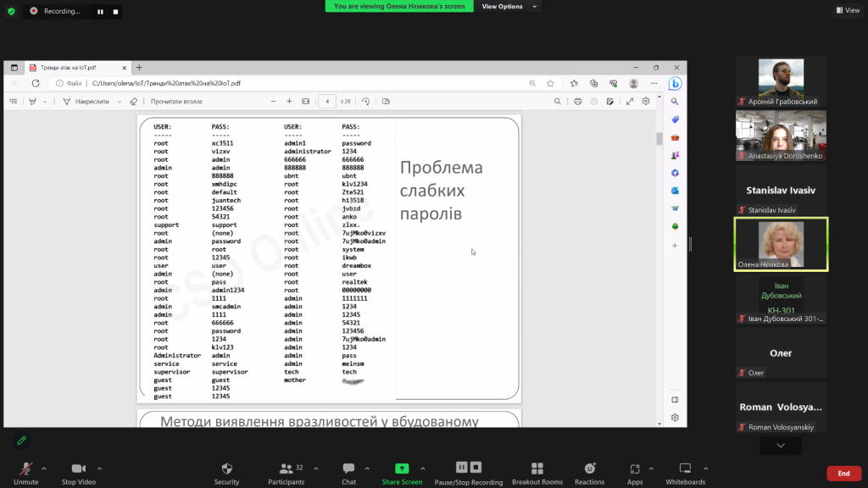Open the browser Settings and more menu

point(654,83)
